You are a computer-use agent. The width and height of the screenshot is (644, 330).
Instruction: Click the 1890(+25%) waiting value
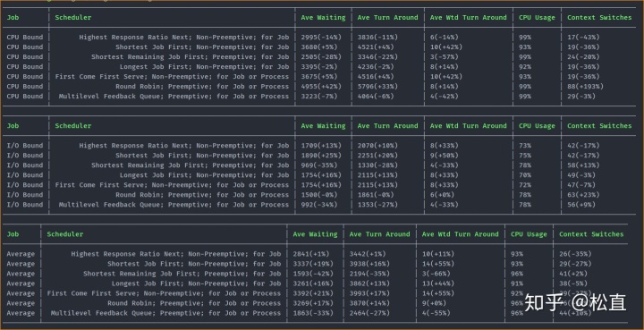coord(321,156)
